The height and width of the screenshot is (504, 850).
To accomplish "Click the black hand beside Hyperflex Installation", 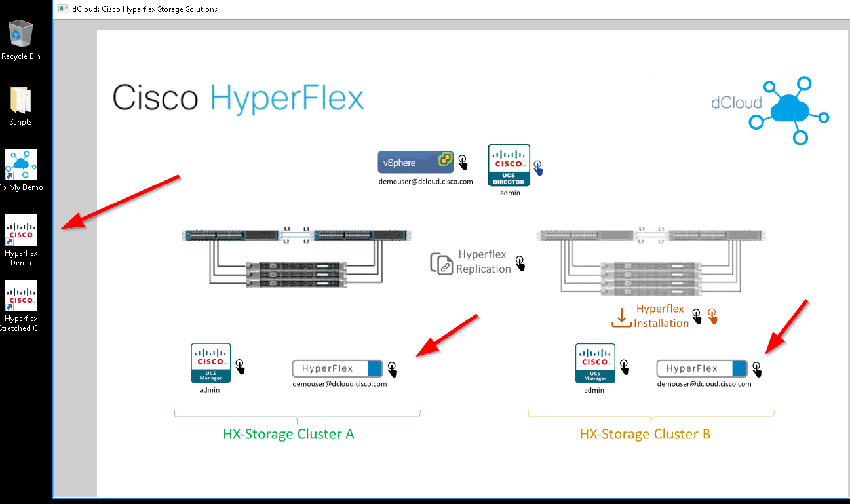I will click(698, 317).
